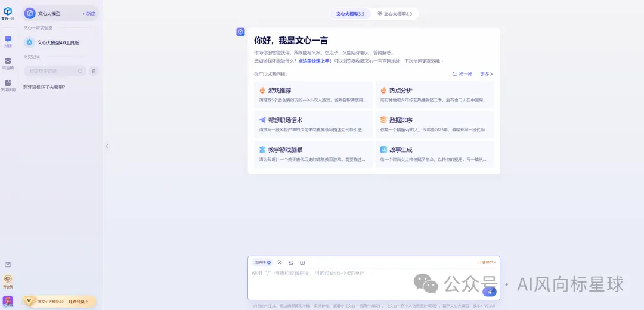Choose the 热点分析 suggestion card

click(435, 95)
